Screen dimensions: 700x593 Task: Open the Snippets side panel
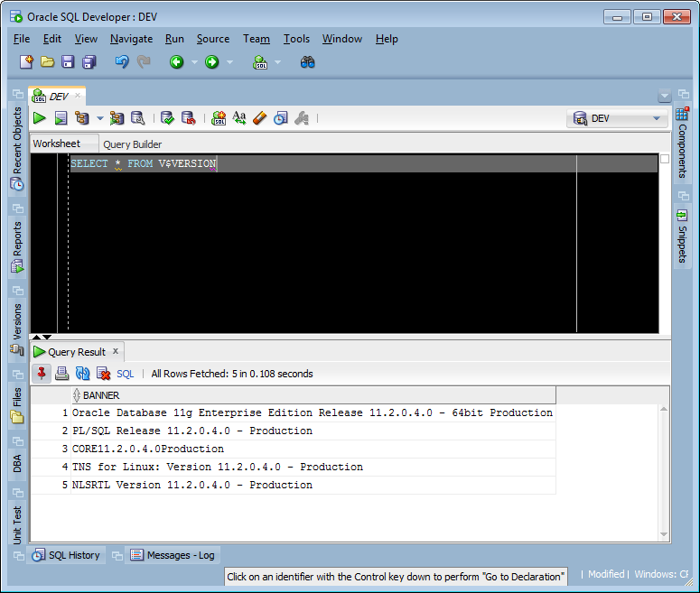(x=682, y=236)
